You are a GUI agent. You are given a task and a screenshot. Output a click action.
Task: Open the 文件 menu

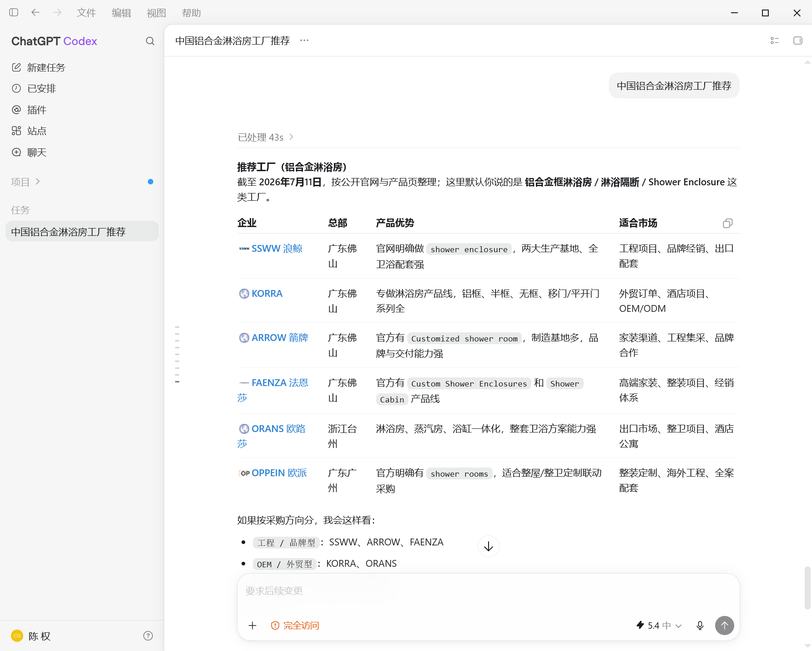coord(86,13)
